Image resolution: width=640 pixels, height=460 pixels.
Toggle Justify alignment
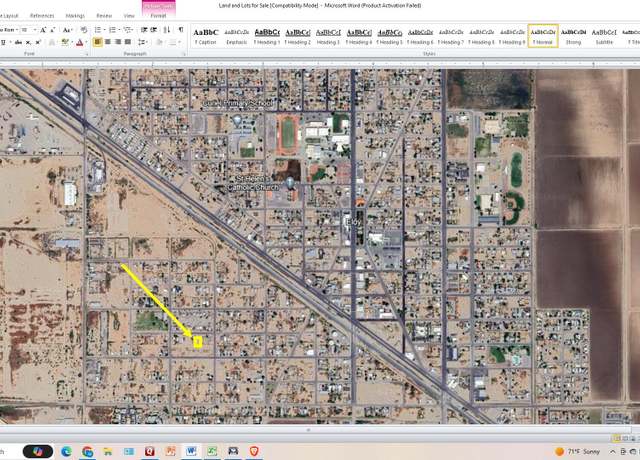pos(127,42)
